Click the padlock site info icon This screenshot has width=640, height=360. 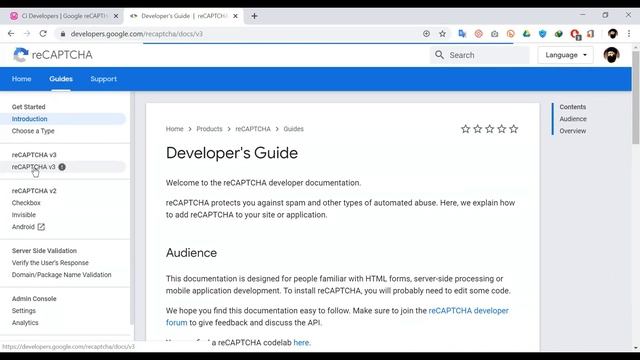coord(63,34)
